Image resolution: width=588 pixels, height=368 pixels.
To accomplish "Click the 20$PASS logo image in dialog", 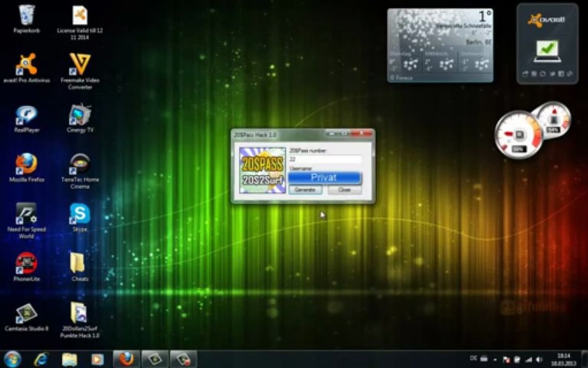I will click(x=262, y=170).
